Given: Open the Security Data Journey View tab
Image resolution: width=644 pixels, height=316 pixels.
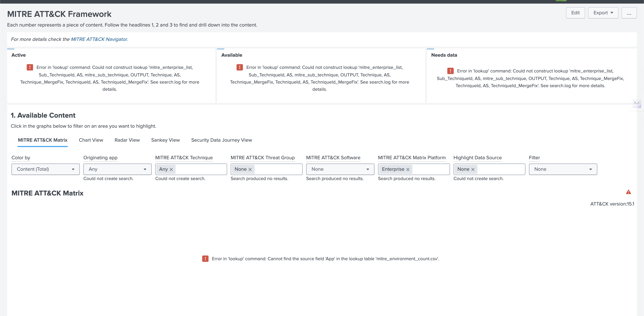Looking at the screenshot, I should point(222,140).
